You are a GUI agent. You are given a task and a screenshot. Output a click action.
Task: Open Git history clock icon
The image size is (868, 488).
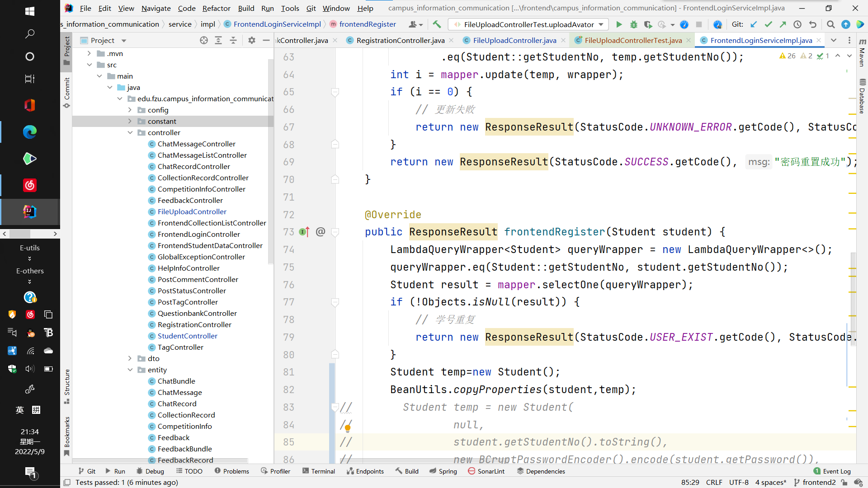(797, 24)
